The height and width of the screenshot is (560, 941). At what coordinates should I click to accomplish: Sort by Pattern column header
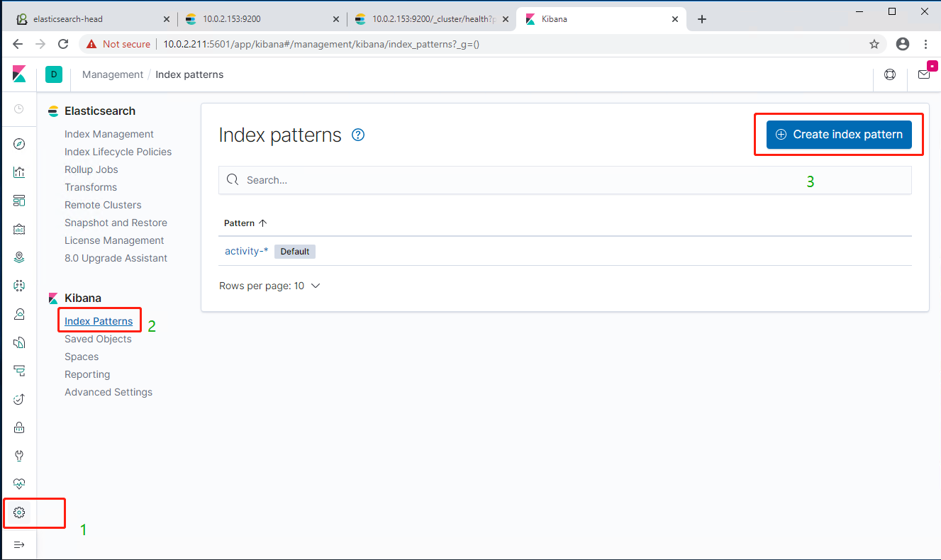coord(245,223)
